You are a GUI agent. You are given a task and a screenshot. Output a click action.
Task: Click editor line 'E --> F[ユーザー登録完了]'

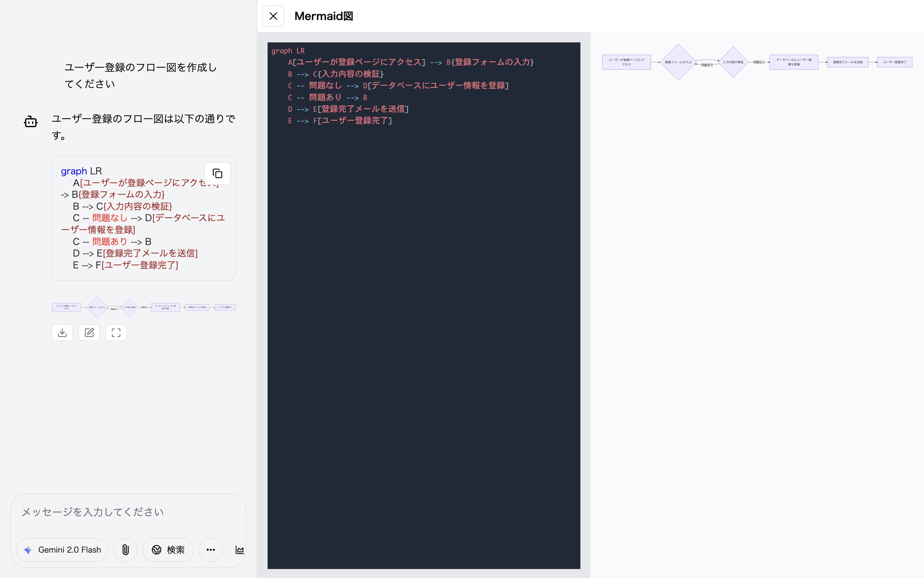(x=340, y=121)
